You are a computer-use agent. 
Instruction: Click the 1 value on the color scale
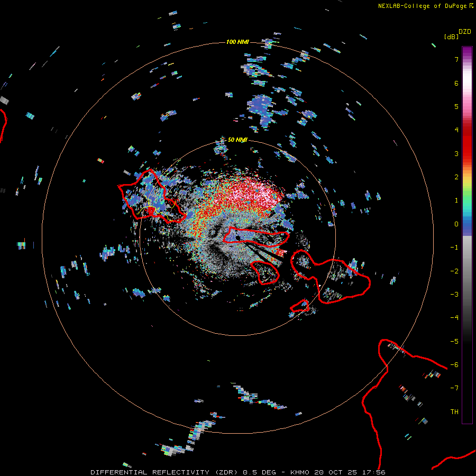point(456,200)
